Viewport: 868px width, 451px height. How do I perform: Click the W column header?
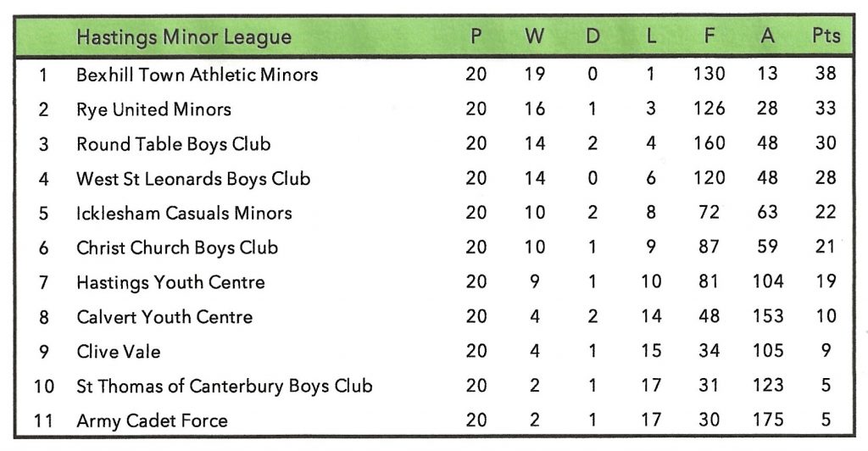tap(535, 36)
